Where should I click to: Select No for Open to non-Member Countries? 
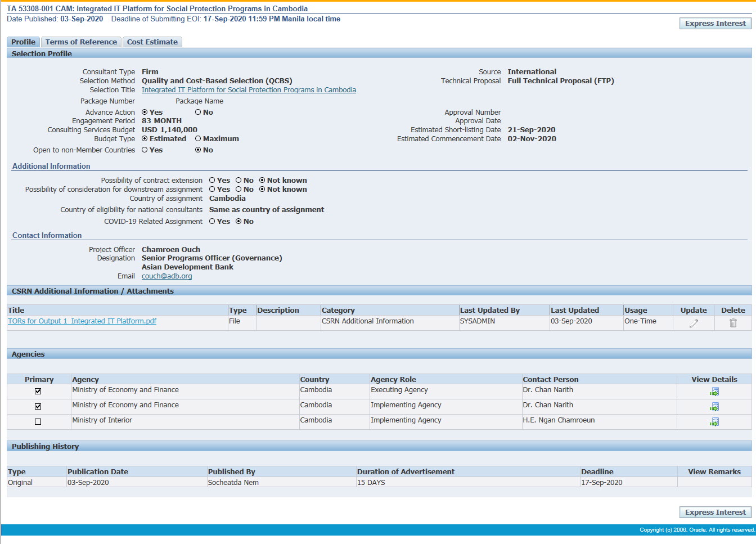pyautogui.click(x=198, y=150)
